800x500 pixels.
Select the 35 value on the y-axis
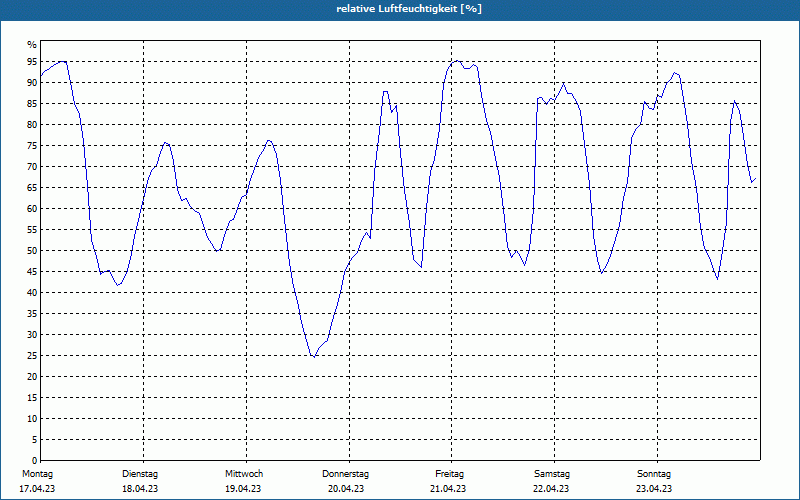point(32,314)
